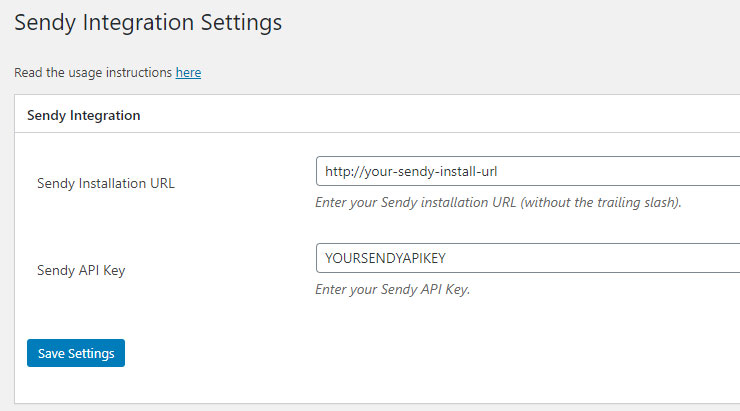Image resolution: width=740 pixels, height=411 pixels.
Task: Select the Sendy Integration panel header
Action: pos(377,114)
